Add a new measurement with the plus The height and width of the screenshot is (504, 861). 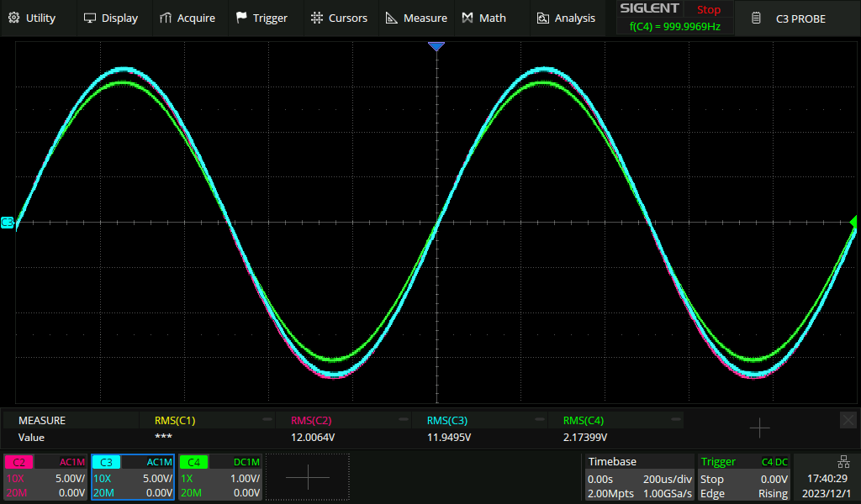point(759,428)
